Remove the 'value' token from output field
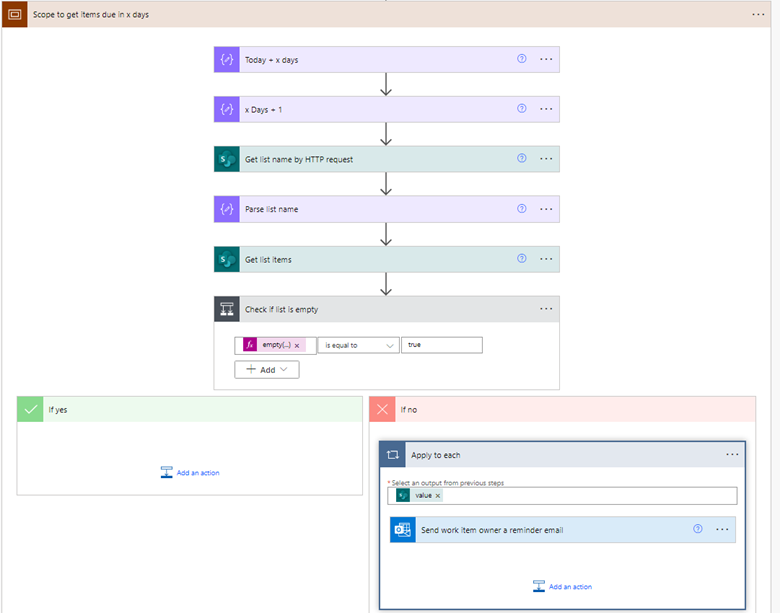Image resolution: width=780 pixels, height=613 pixels. (x=437, y=496)
